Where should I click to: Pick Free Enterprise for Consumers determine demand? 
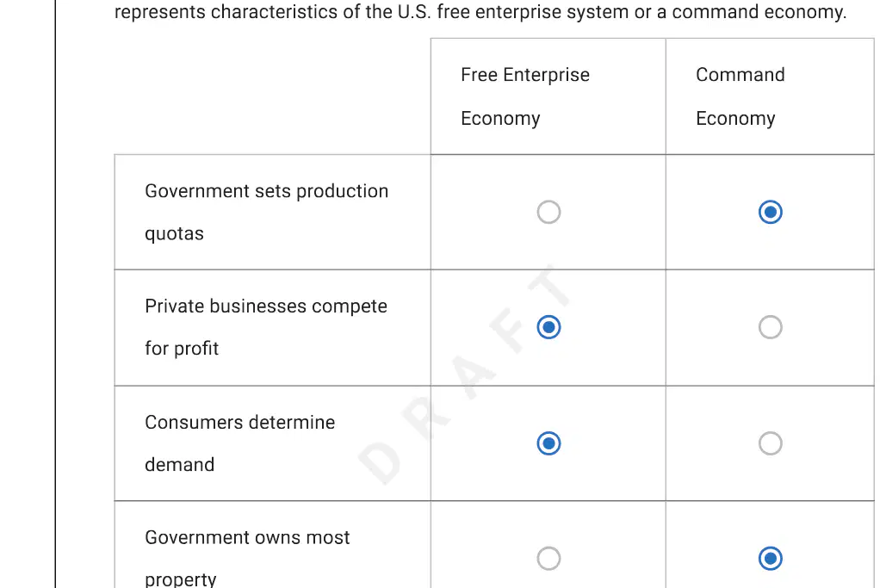[548, 443]
